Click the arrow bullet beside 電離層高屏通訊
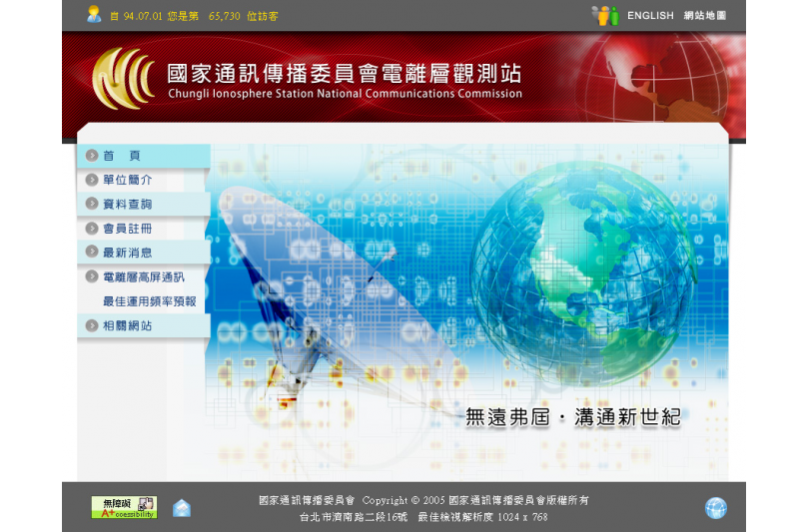 pos(92,276)
